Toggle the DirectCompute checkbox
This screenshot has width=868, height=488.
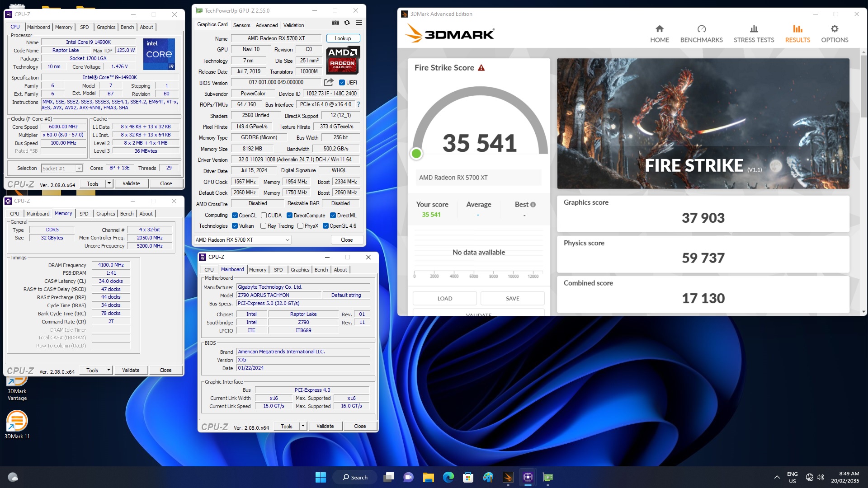click(x=289, y=216)
